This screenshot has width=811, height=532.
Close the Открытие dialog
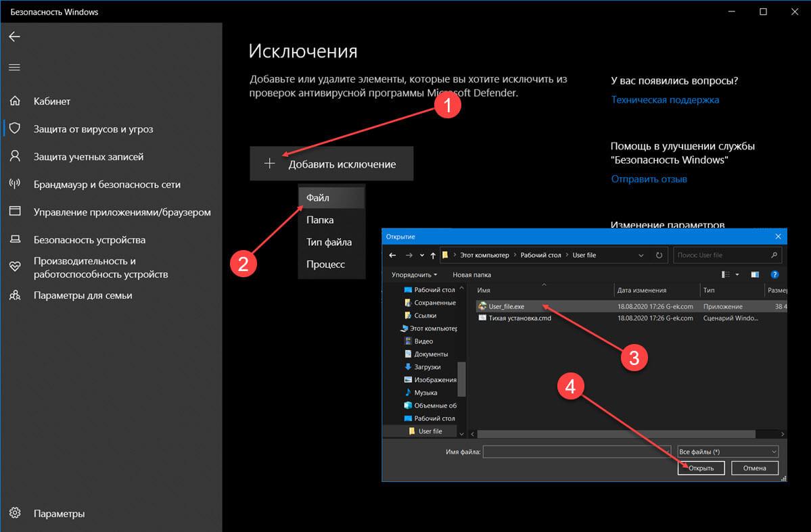(x=779, y=237)
